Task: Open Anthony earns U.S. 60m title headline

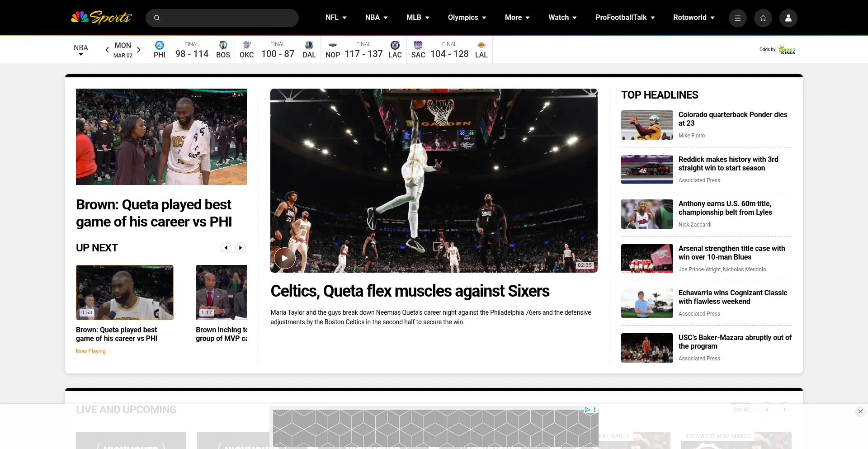Action: pyautogui.click(x=725, y=208)
